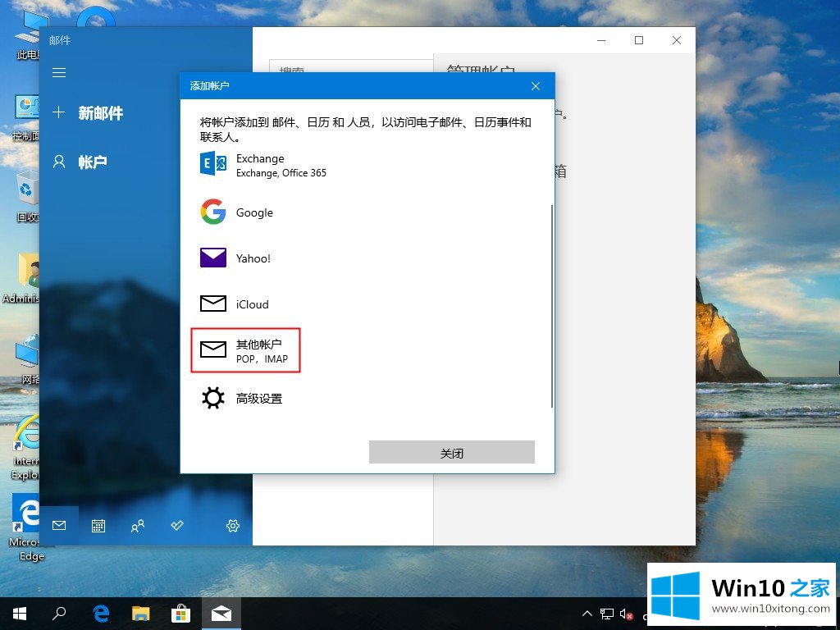840x630 pixels.
Task: Select Internet Explorer desktop shortcut
Action: tap(25, 448)
